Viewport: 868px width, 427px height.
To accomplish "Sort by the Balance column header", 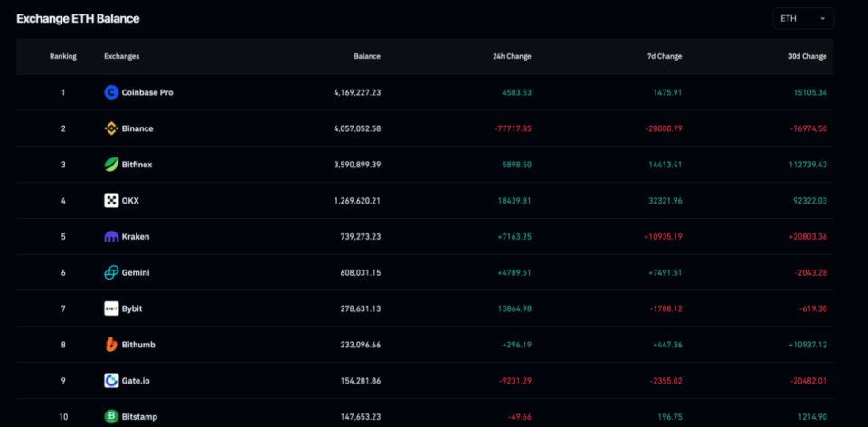I will coord(367,56).
